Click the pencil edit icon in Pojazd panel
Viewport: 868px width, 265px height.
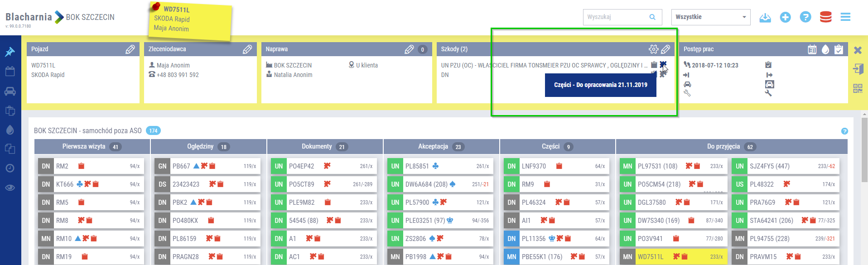(130, 49)
